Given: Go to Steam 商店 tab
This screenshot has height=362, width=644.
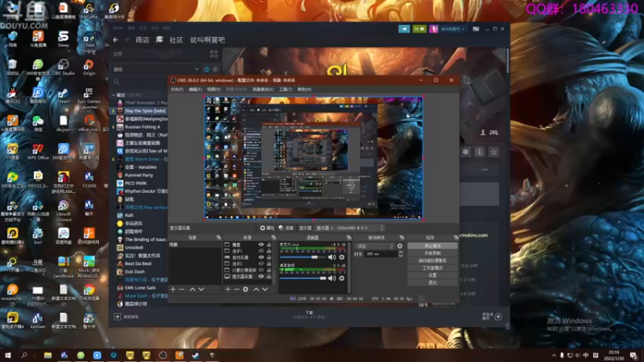Looking at the screenshot, I should [x=142, y=39].
